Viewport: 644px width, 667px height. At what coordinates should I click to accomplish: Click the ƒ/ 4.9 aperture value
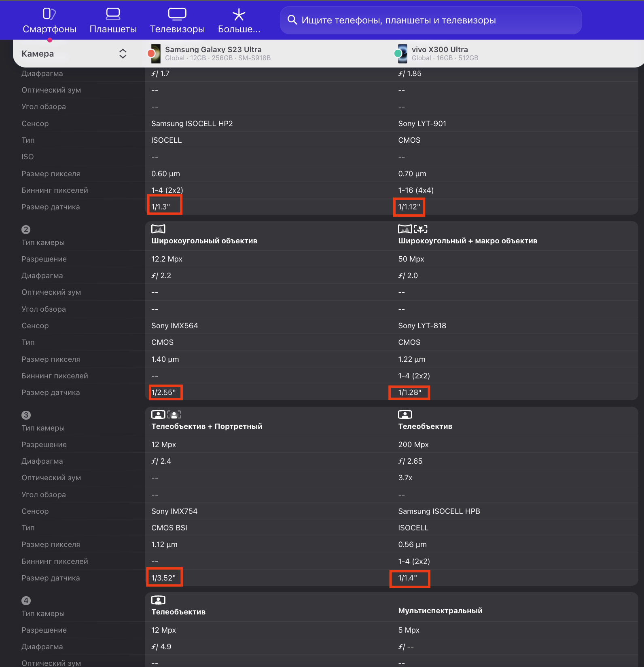click(161, 647)
